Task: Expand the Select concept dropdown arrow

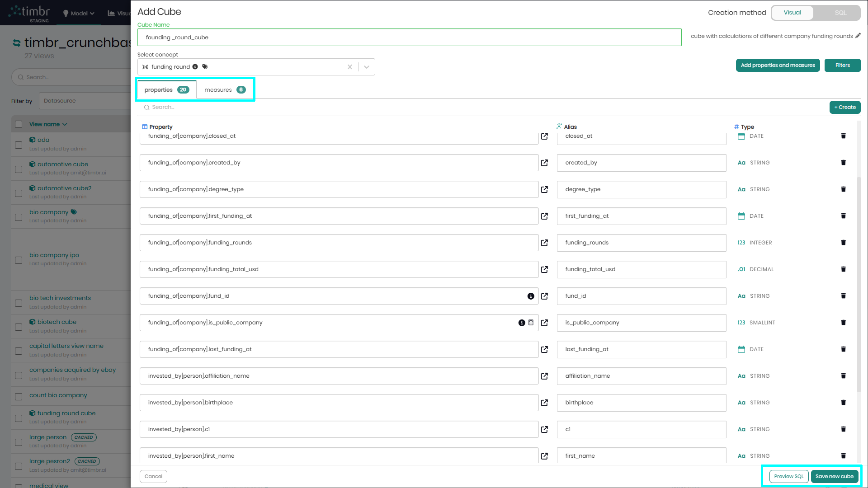Action: point(367,67)
